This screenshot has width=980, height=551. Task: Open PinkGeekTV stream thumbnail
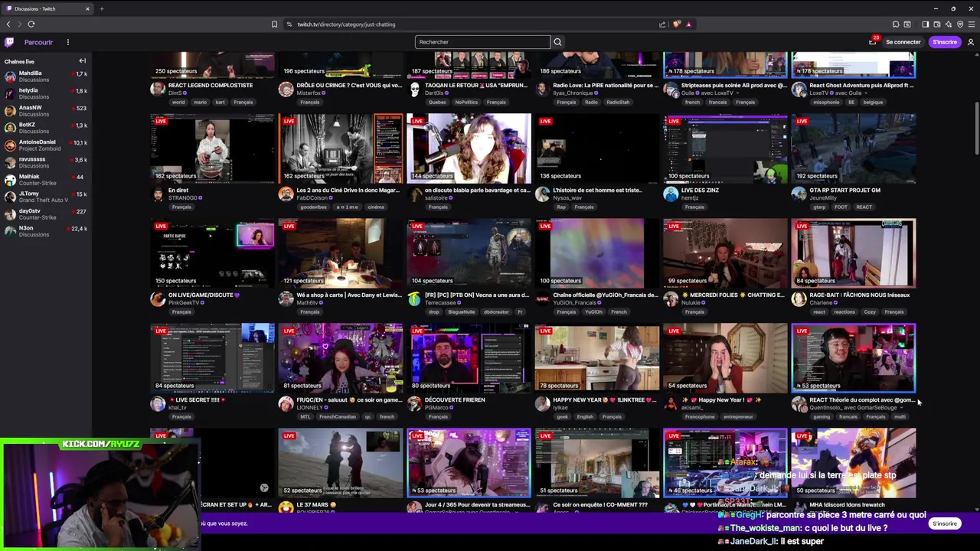click(x=213, y=253)
